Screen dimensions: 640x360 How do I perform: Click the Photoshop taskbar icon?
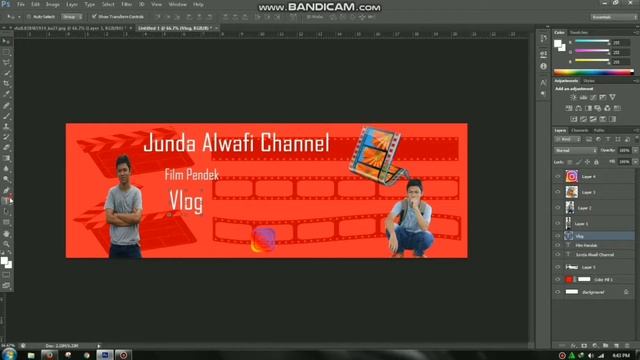pos(105,355)
